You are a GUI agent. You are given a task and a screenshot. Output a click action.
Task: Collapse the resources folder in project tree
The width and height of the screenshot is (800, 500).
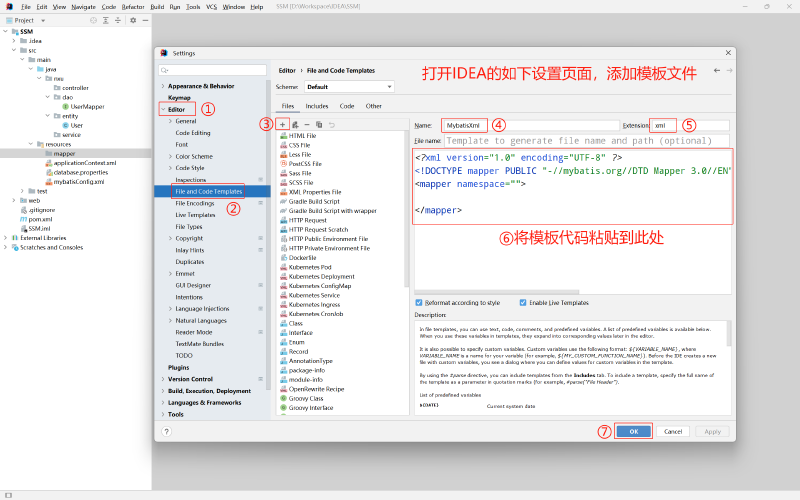point(31,144)
